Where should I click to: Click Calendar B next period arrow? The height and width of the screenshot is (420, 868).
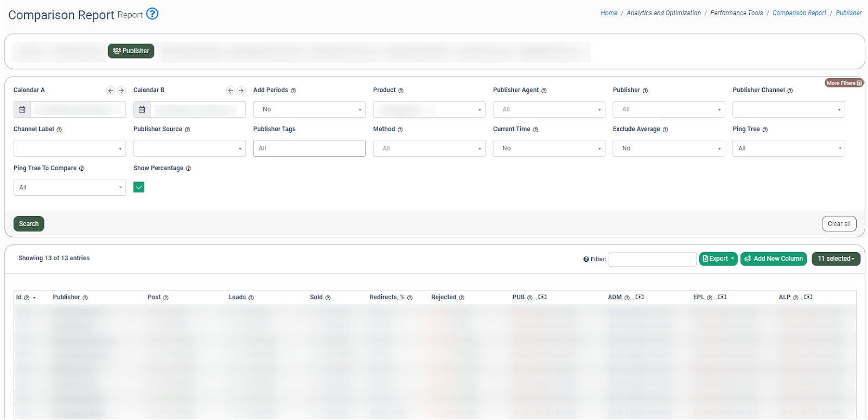point(241,91)
